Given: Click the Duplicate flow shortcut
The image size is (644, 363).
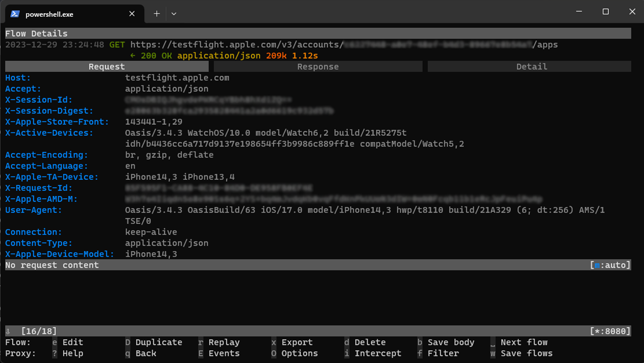Looking at the screenshot, I should (x=154, y=342).
